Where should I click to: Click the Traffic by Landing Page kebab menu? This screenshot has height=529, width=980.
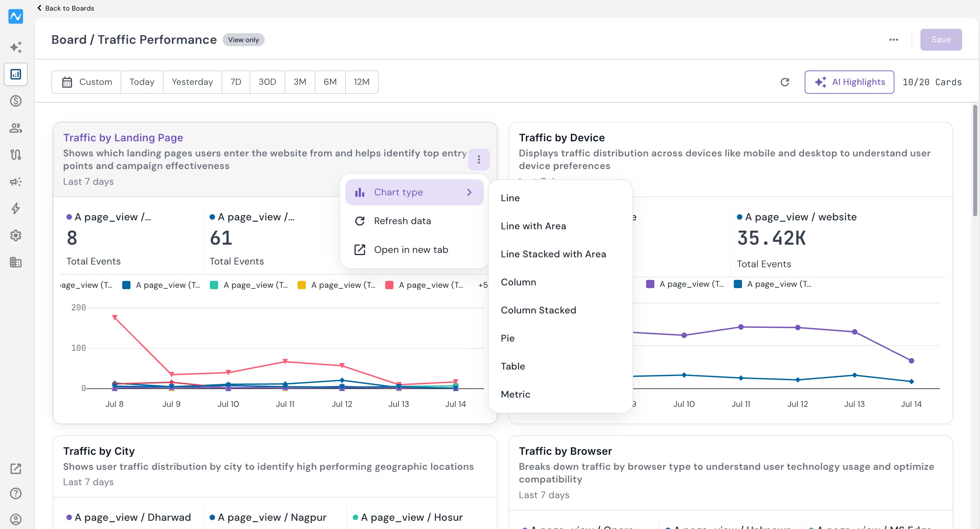point(479,159)
